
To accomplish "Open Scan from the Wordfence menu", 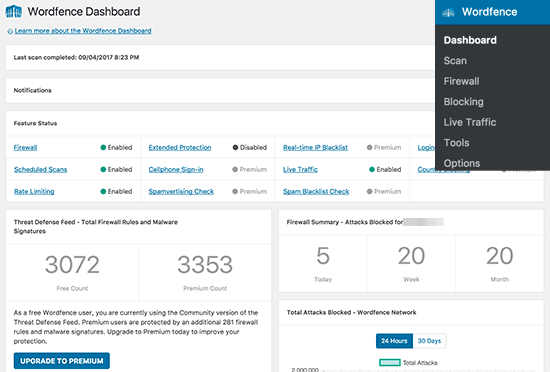I will click(455, 61).
